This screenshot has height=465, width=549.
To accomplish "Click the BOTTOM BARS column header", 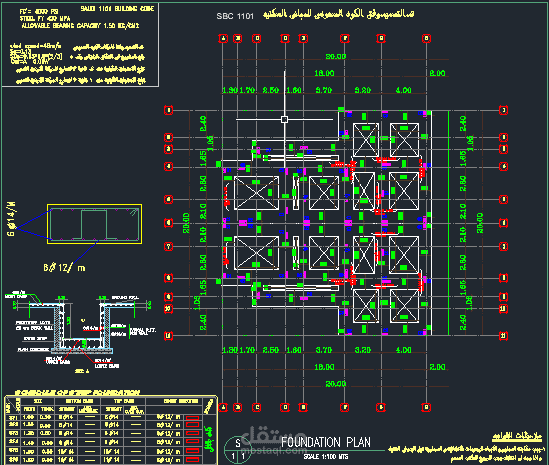I will [79, 401].
